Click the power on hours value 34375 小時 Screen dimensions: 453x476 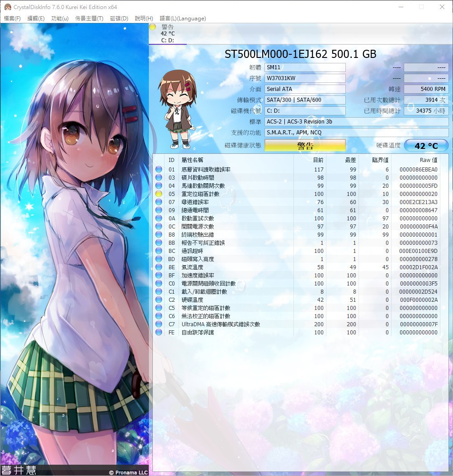(426, 111)
